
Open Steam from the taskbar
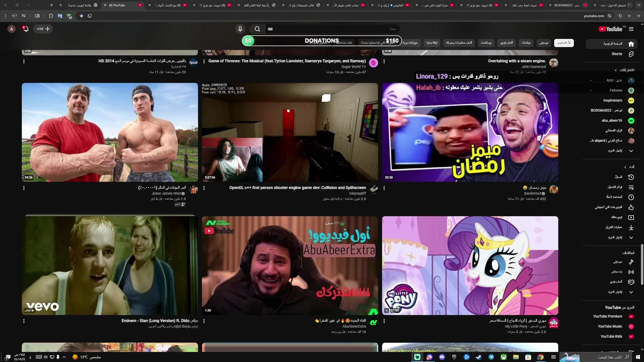[x=478, y=357]
